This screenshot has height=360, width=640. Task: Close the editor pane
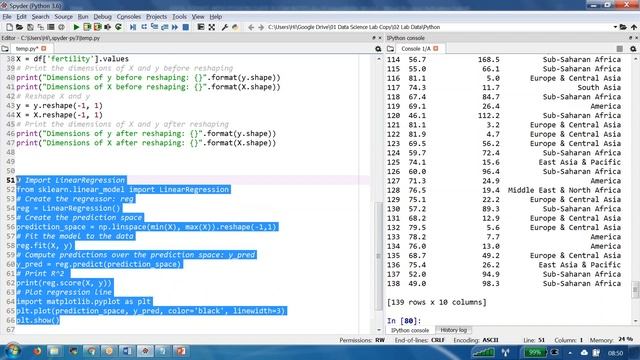coord(380,38)
